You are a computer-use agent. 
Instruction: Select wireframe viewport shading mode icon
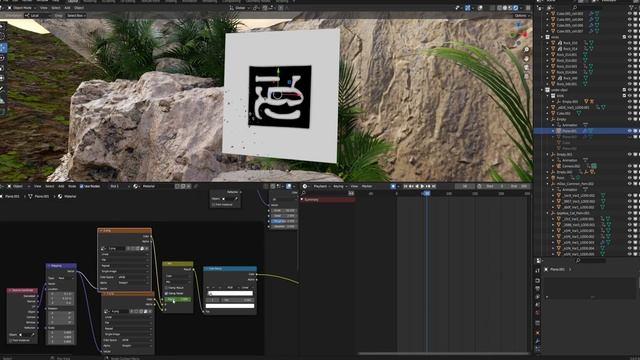click(500, 8)
